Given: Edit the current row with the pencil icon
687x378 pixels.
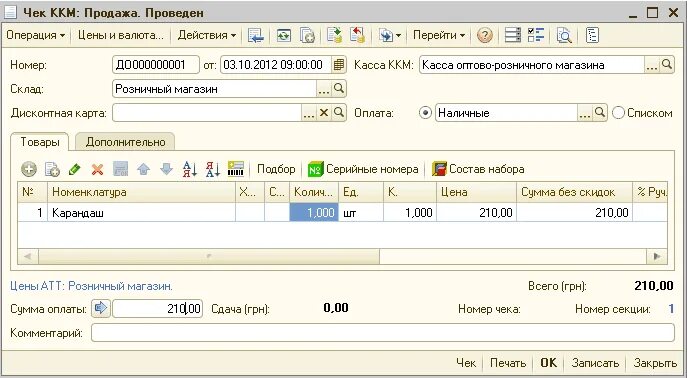Looking at the screenshot, I should point(74,169).
